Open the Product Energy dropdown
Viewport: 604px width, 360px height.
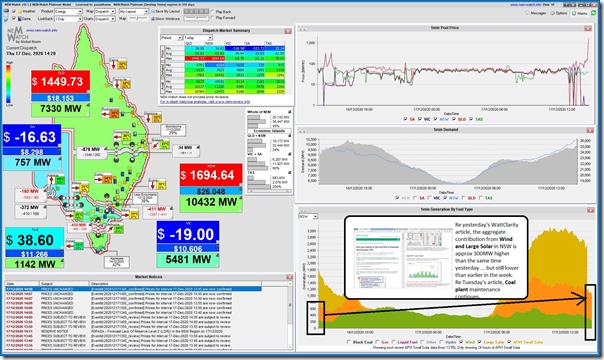click(x=69, y=12)
